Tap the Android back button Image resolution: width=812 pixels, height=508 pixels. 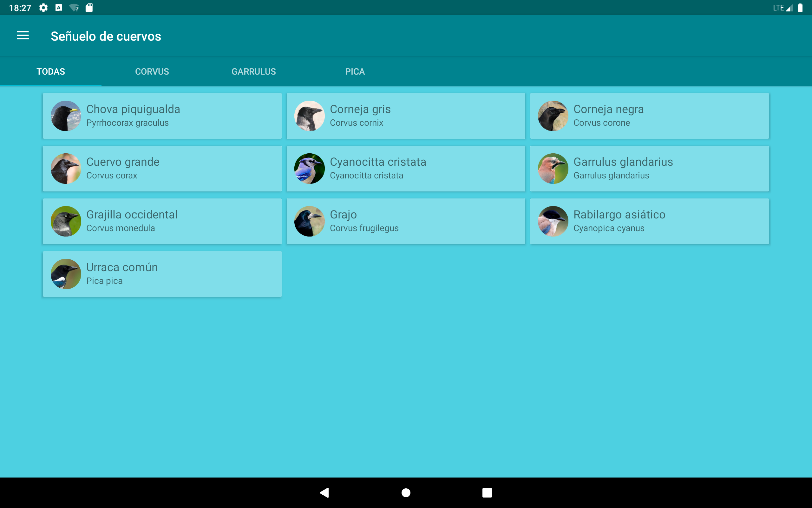[324, 493]
